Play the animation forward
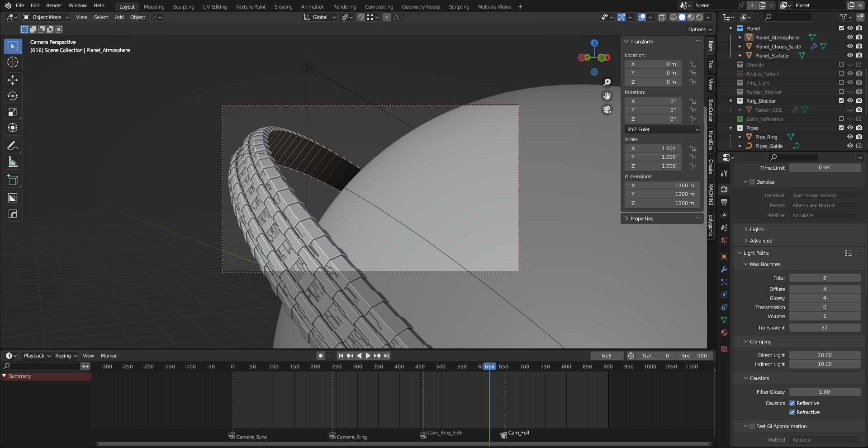Screen dimensions: 868x448 pos(368,356)
